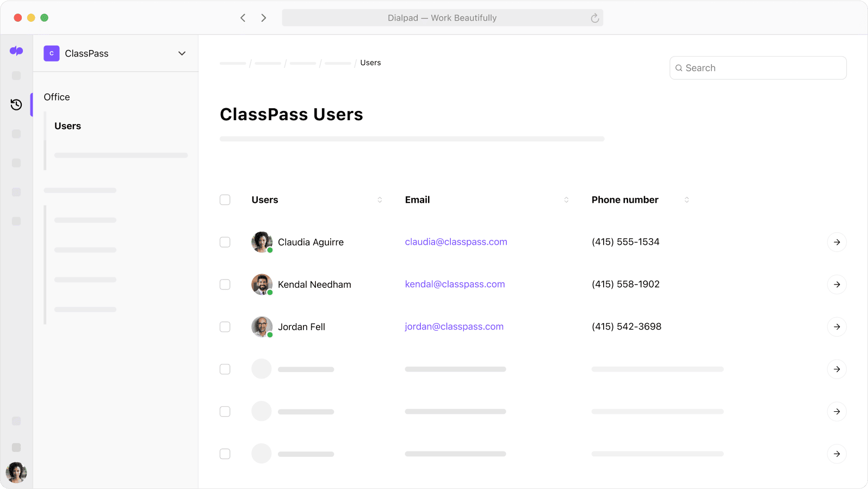The width and height of the screenshot is (868, 489).
Task: Expand the ClassPass workspace dropdown chevron
Action: (x=182, y=53)
